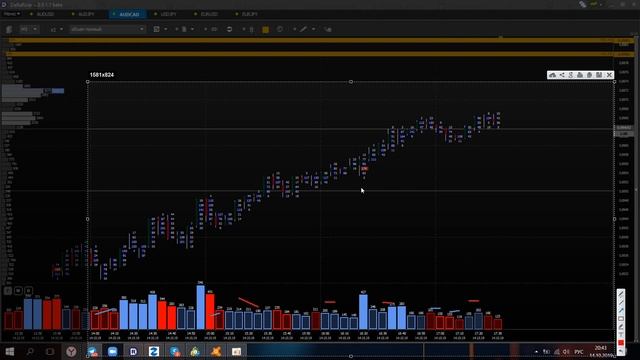Switch to the USDJPY chart tab
Viewport: 640px width, 360px height.
tap(168, 14)
